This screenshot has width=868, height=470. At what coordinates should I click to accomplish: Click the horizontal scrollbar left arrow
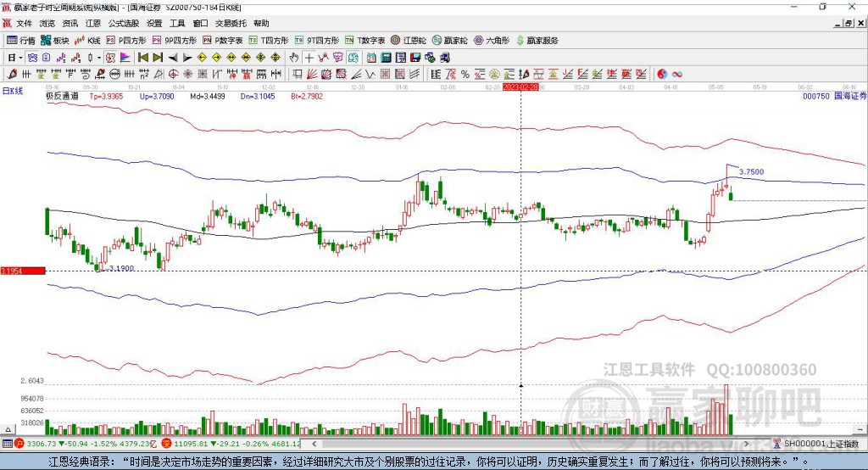[x=314, y=444]
